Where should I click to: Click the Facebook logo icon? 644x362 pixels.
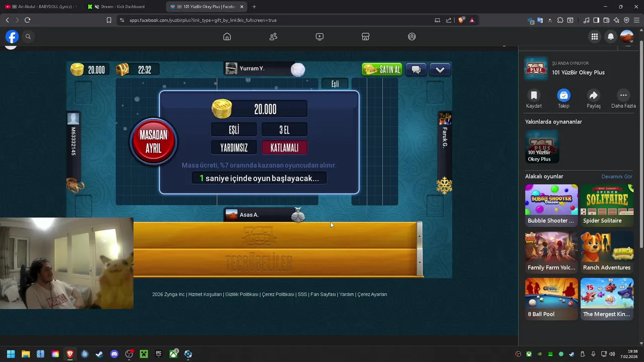pyautogui.click(x=12, y=37)
